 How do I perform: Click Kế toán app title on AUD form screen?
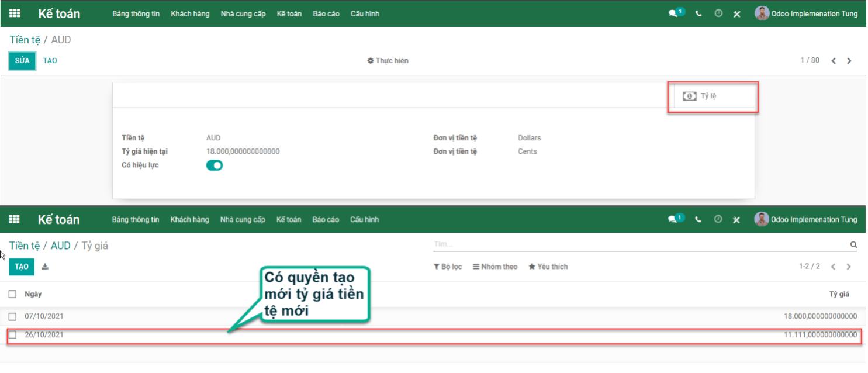pos(59,13)
